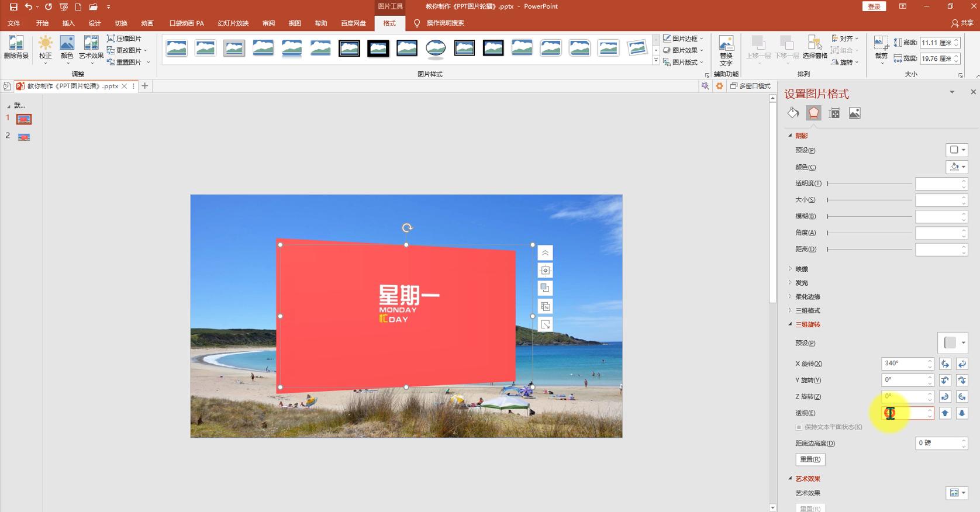Image resolution: width=980 pixels, height=512 pixels.
Task: Toggle multi-window mode (多窗口模式)
Action: [750, 86]
